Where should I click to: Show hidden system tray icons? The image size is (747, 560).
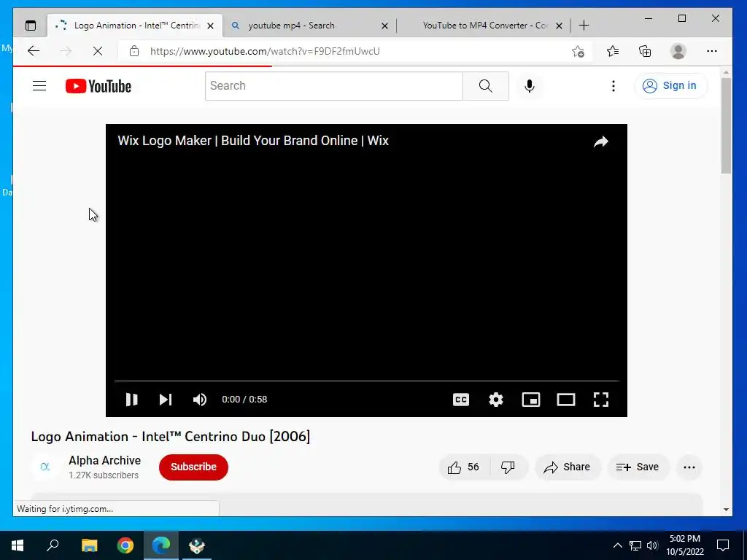pyautogui.click(x=617, y=545)
